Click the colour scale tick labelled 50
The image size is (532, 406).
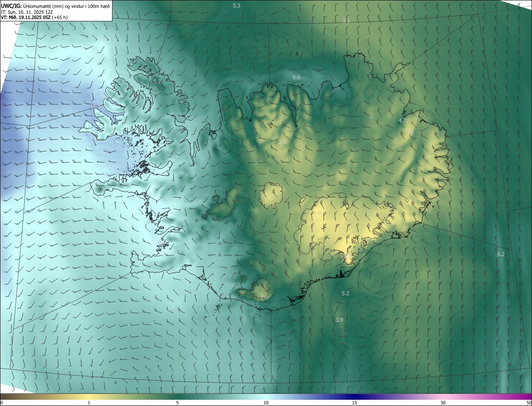(x=529, y=403)
